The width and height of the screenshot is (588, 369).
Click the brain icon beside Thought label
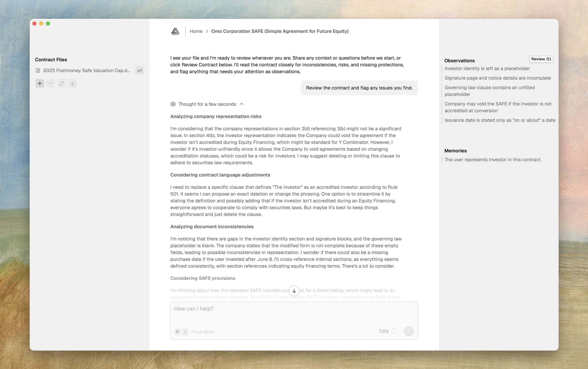(x=173, y=104)
